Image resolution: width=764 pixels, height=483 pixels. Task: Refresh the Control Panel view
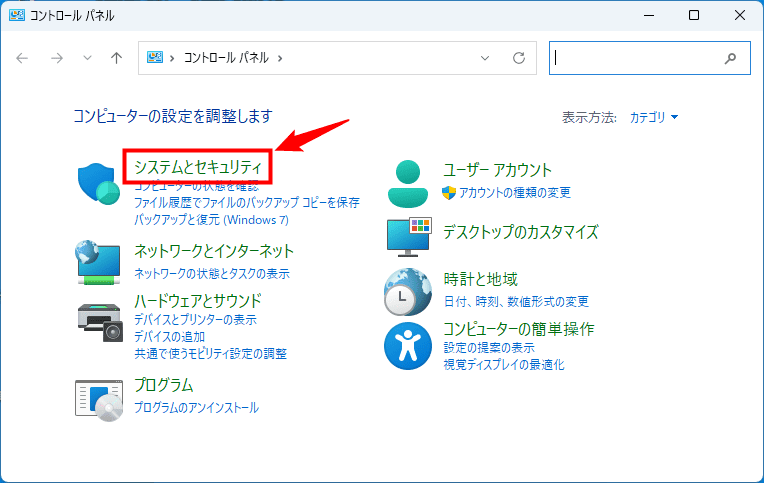click(x=519, y=58)
